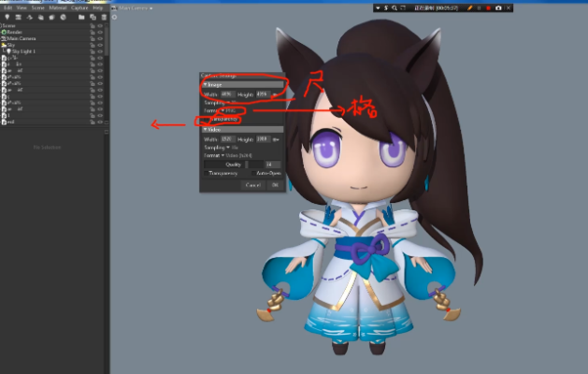Enable Transparency in the Video section
This screenshot has height=374, width=588.
pyautogui.click(x=206, y=173)
